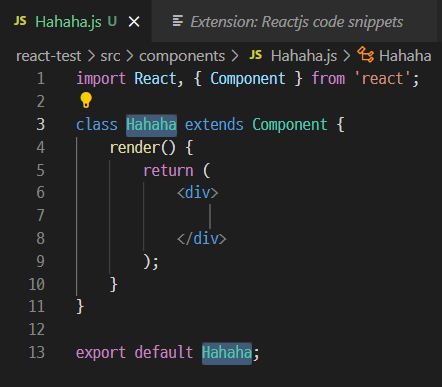Click the JS file icon in Hahaha.js tab

20,21
